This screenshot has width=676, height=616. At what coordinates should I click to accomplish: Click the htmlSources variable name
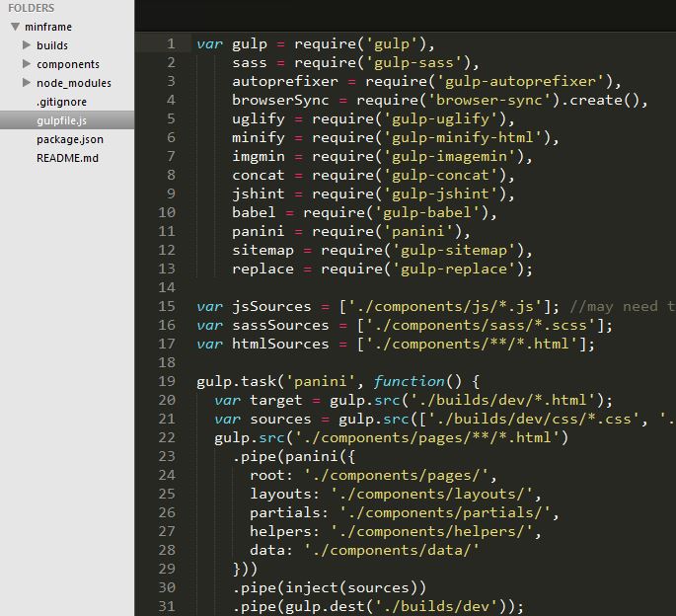(280, 344)
